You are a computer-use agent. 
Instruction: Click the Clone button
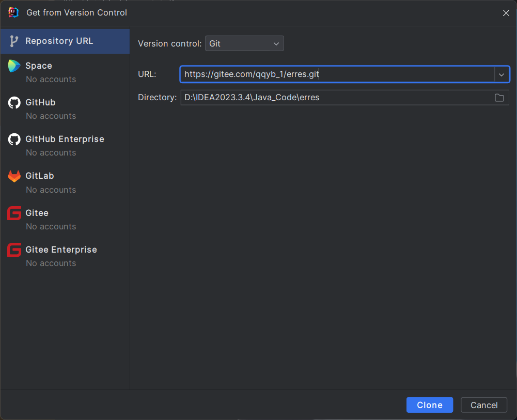pyautogui.click(x=430, y=405)
